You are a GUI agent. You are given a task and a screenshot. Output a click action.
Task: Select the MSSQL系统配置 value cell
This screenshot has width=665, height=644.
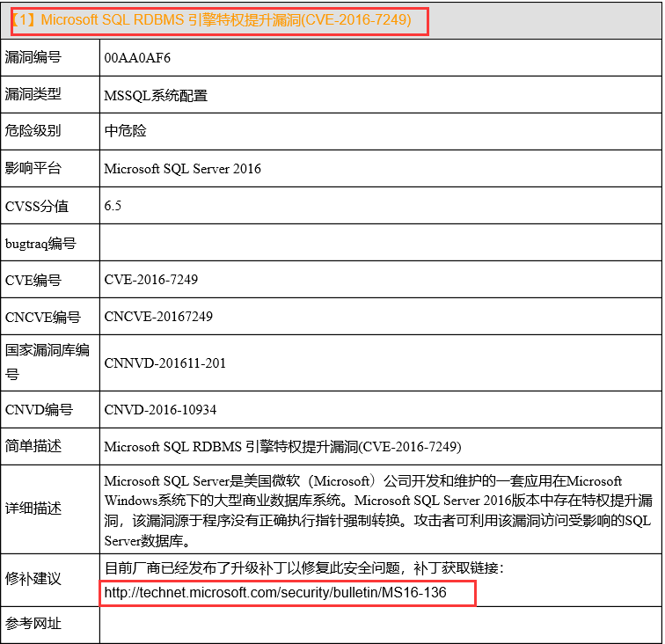click(x=156, y=95)
